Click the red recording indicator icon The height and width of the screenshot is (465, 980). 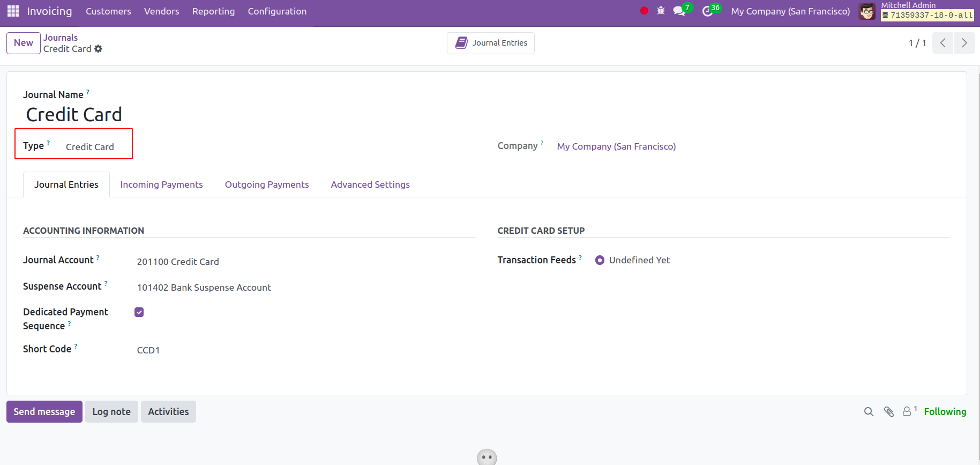[x=644, y=11]
